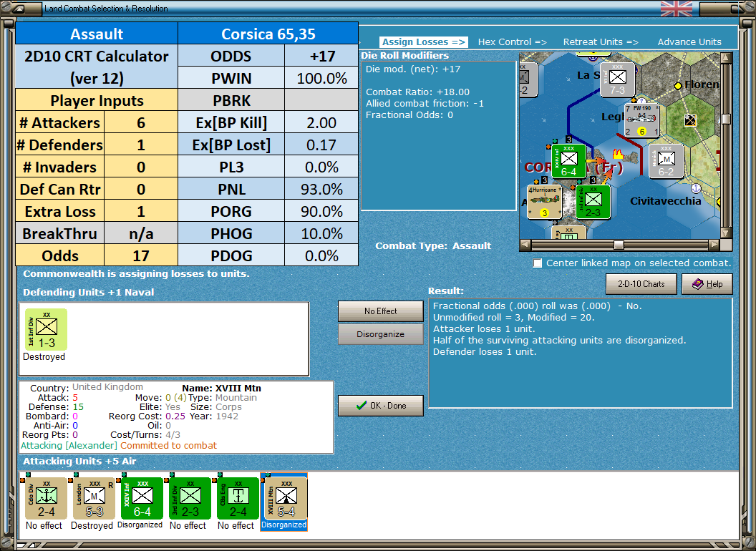The width and height of the screenshot is (756, 551).
Task: Click the Extra Loss value 1
Action: pyautogui.click(x=141, y=212)
